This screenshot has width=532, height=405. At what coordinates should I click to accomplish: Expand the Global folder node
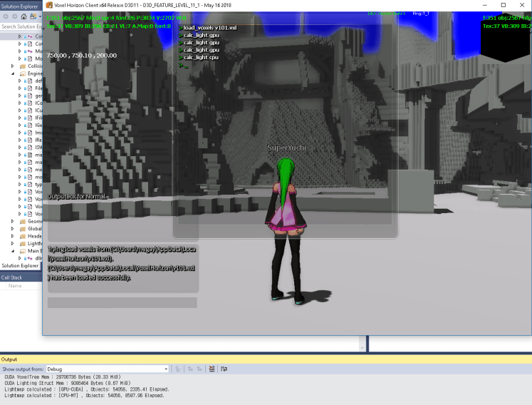coord(13,229)
